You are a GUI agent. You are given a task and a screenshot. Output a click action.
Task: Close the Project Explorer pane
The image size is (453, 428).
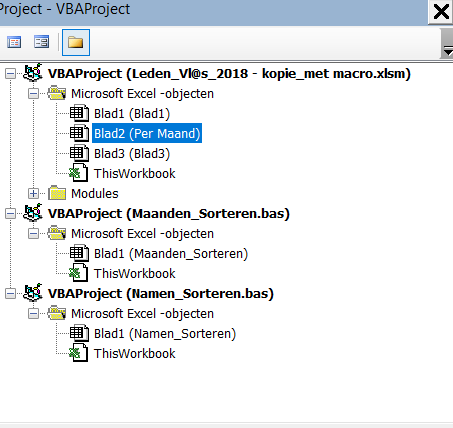click(x=441, y=12)
